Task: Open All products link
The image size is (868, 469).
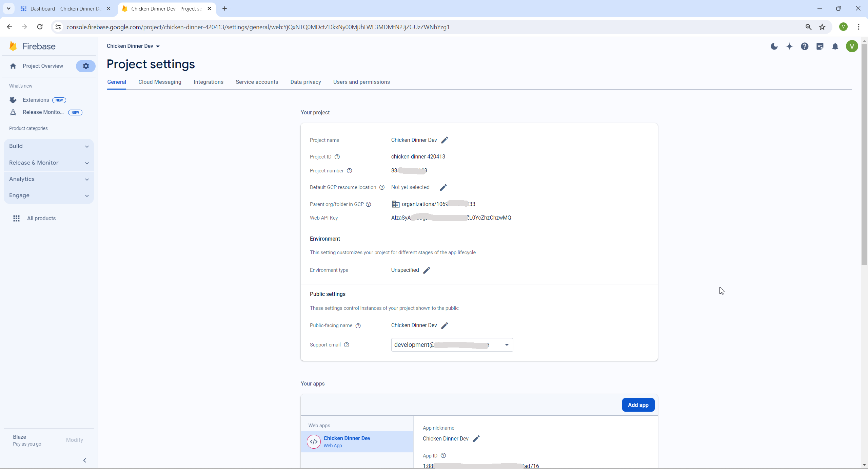Action: tap(41, 219)
